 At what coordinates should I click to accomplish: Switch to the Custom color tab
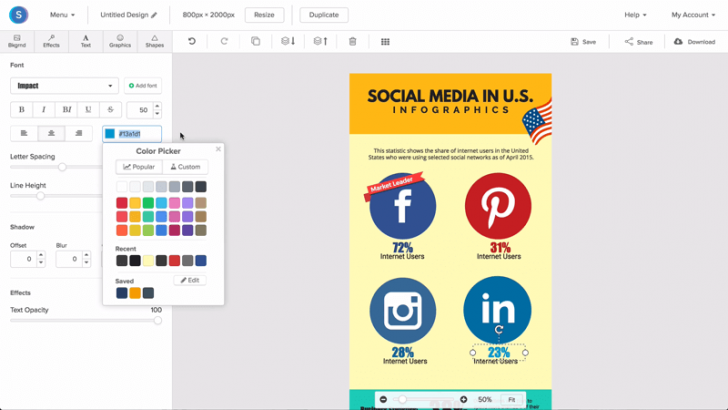coord(185,167)
